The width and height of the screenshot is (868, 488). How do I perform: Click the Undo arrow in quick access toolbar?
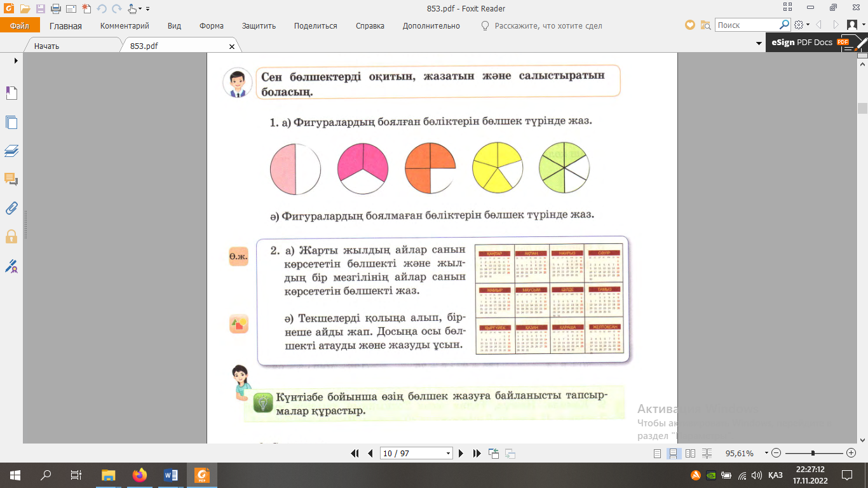(102, 9)
